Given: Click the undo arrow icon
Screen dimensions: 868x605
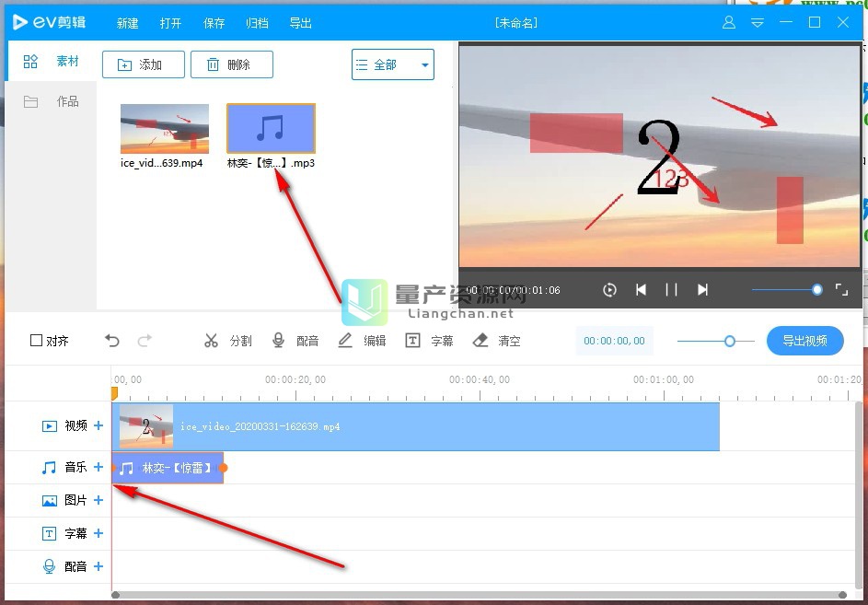Looking at the screenshot, I should pos(111,340).
